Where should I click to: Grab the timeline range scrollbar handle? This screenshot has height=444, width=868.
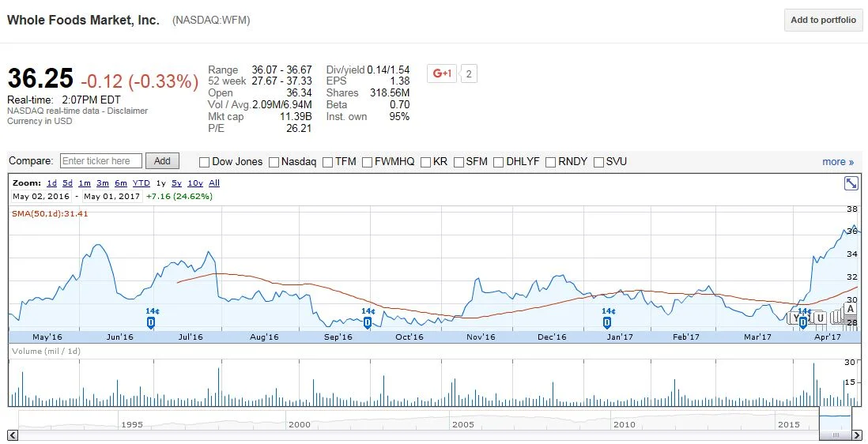[x=836, y=435]
